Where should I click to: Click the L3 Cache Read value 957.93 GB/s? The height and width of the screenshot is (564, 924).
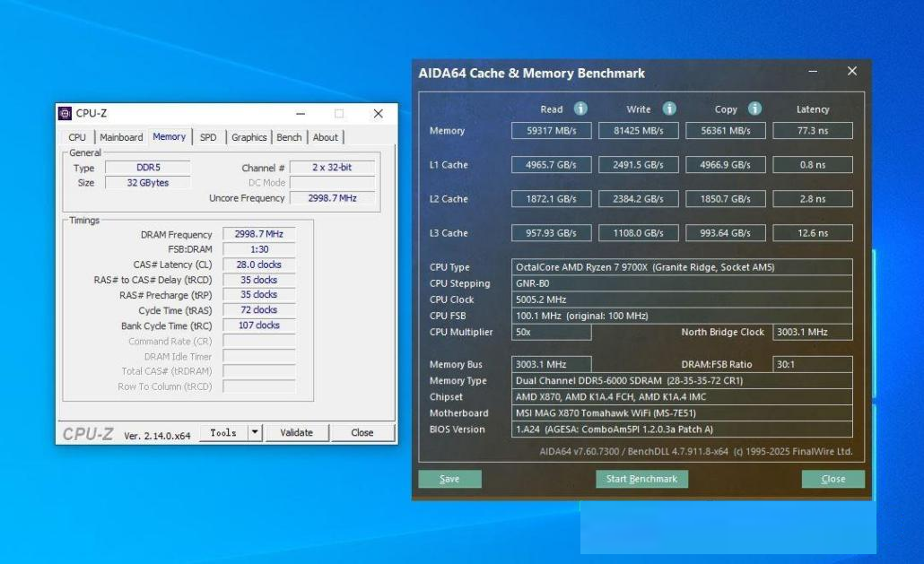(x=552, y=233)
